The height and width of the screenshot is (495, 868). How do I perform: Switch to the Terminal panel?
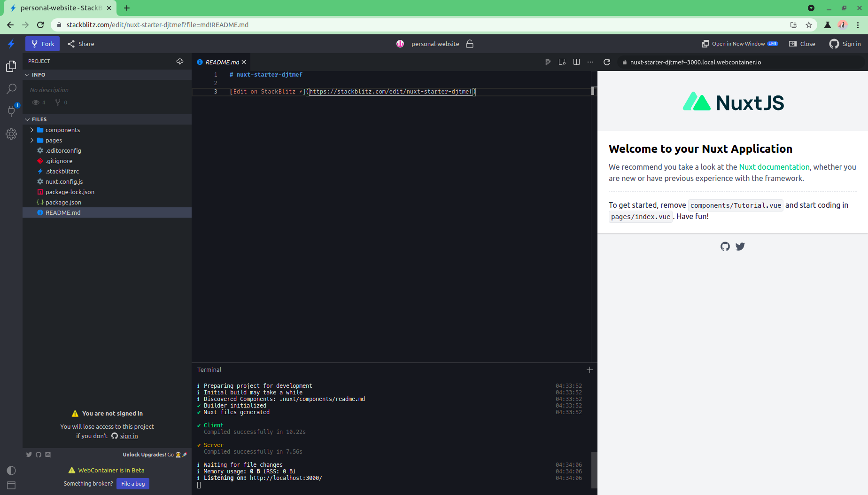coord(209,369)
